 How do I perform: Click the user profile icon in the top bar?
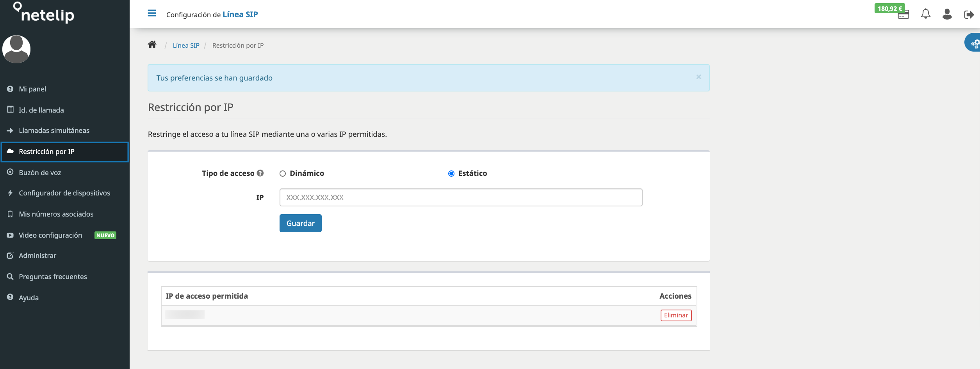946,14
